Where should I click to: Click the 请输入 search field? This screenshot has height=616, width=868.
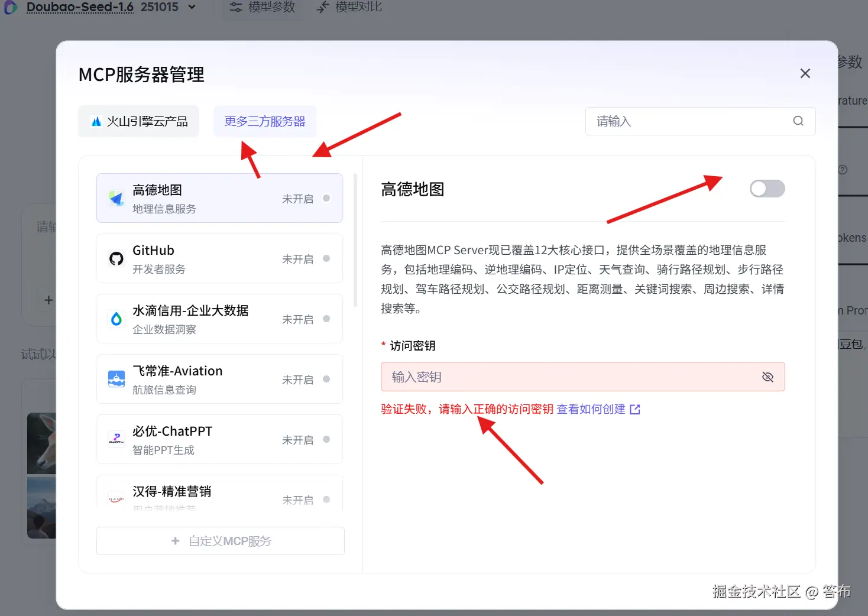pyautogui.click(x=700, y=121)
